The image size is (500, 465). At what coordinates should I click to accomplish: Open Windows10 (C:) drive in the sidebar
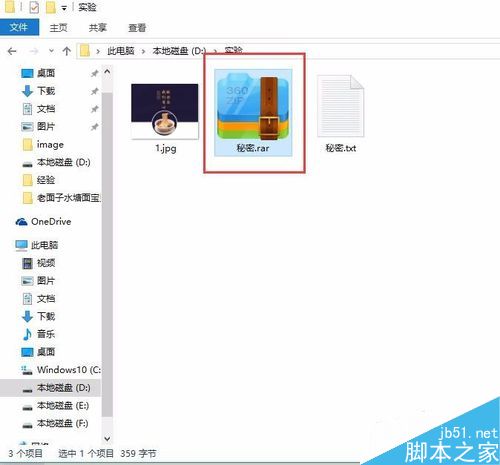click(61, 370)
